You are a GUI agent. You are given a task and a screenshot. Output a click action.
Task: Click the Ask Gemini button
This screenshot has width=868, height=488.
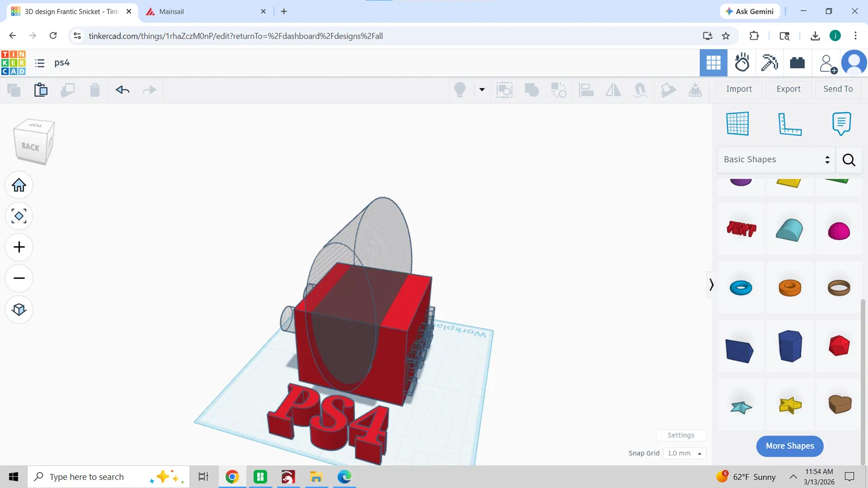click(x=750, y=11)
